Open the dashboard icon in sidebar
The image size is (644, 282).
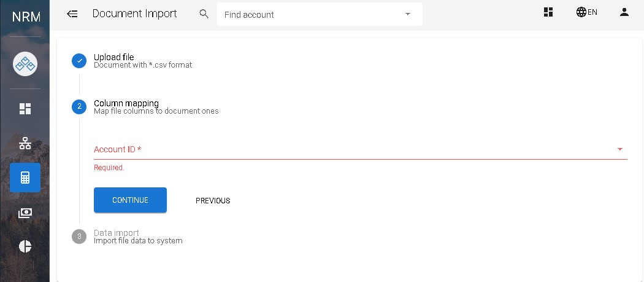[25, 109]
